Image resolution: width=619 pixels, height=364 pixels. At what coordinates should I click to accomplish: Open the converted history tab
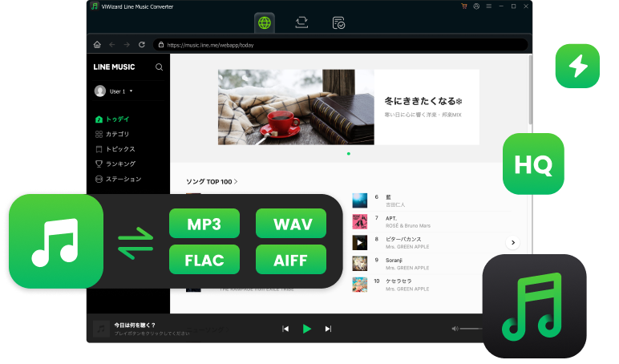click(x=338, y=23)
